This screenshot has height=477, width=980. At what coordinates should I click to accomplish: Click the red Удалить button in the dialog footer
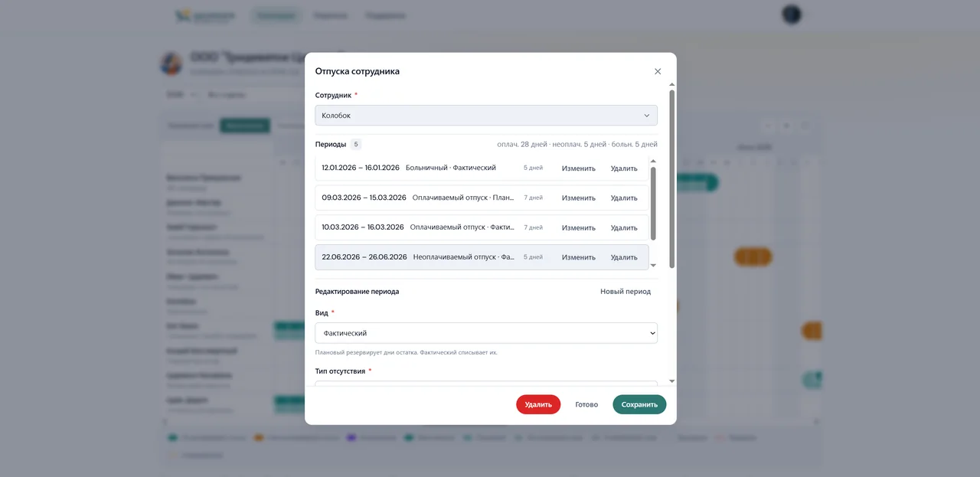pyautogui.click(x=538, y=404)
